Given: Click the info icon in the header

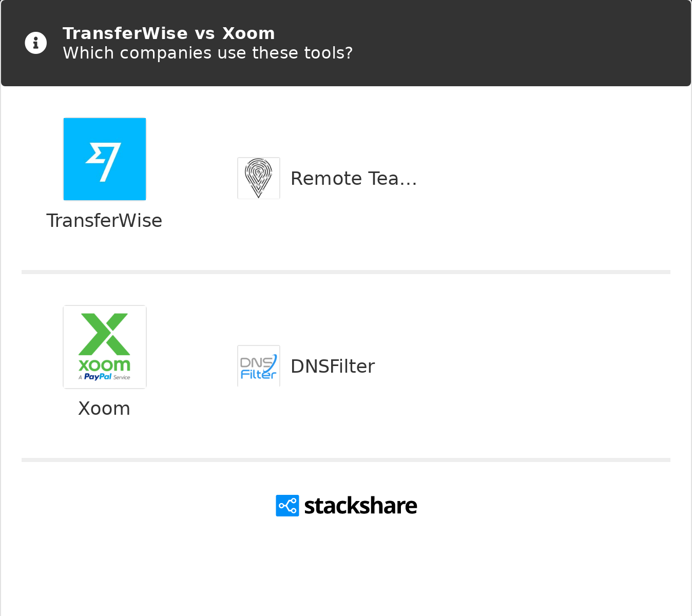Looking at the screenshot, I should click(x=36, y=43).
